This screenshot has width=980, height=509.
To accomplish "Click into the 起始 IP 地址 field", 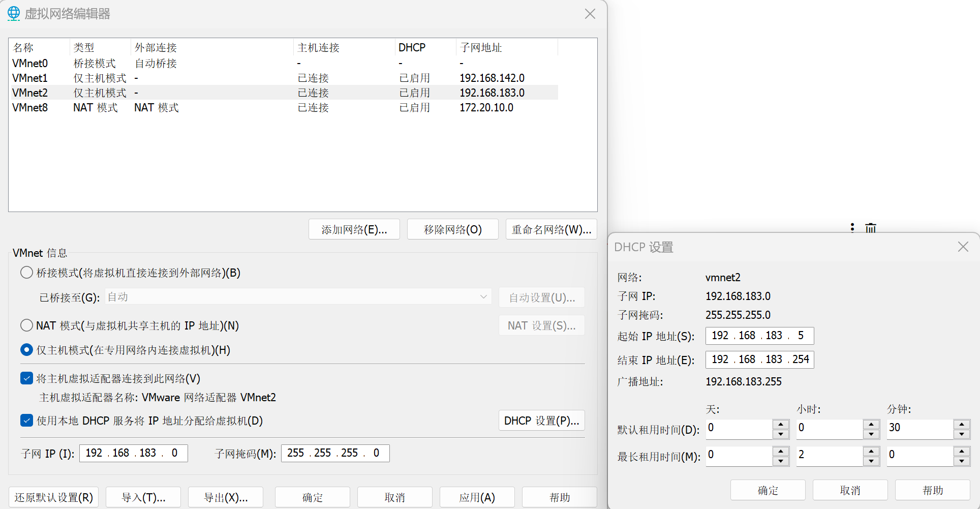I will pyautogui.click(x=759, y=336).
